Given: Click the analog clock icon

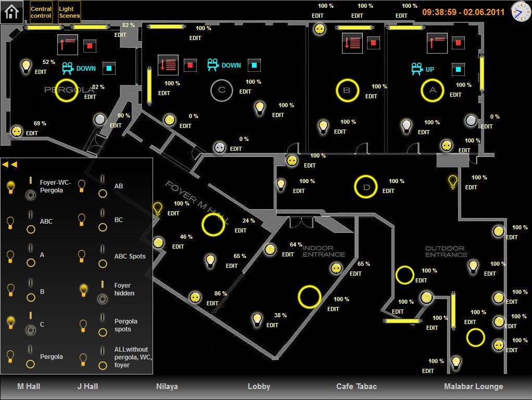Looking at the screenshot, I should pos(520,11).
